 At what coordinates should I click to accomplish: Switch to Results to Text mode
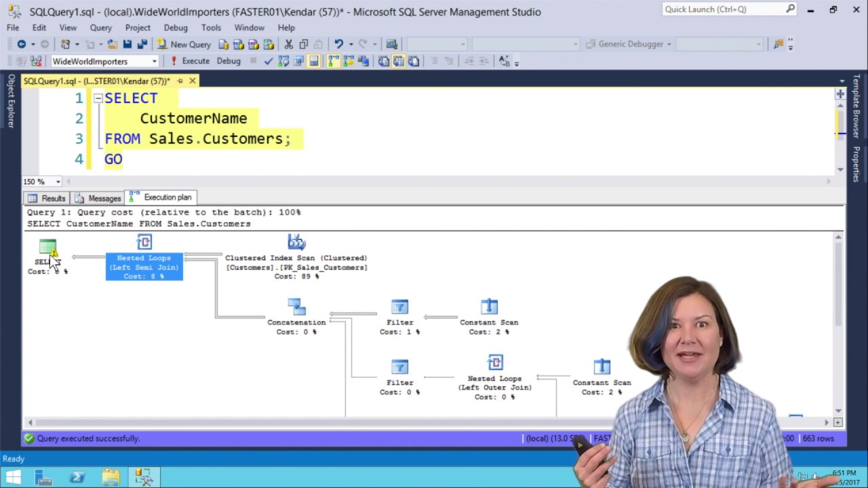[x=383, y=61]
